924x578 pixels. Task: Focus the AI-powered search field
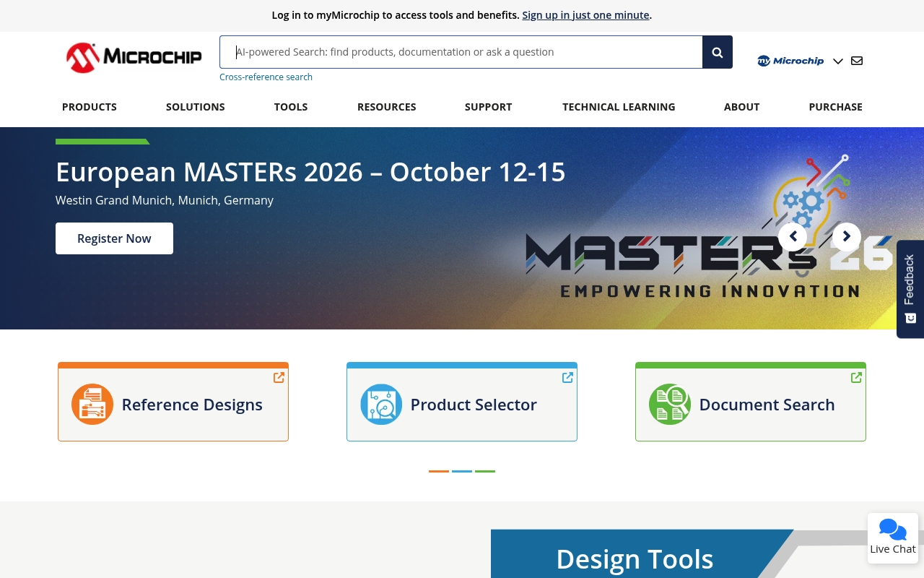tap(461, 52)
